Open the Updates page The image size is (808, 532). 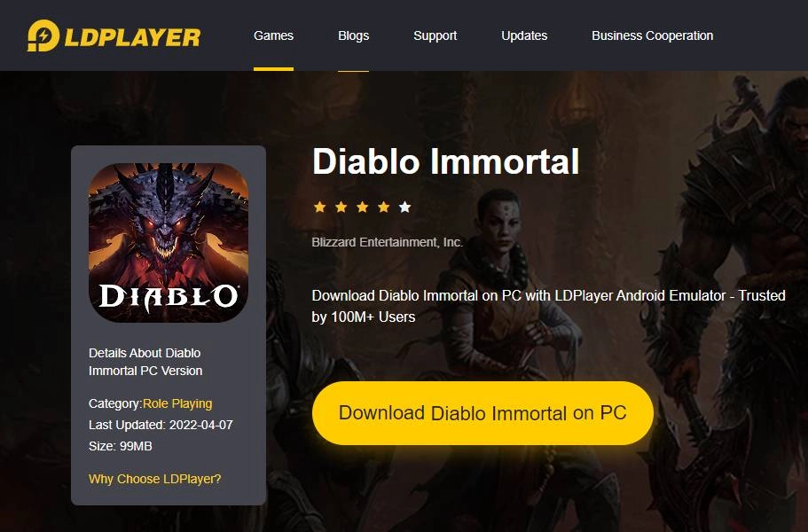pos(524,35)
